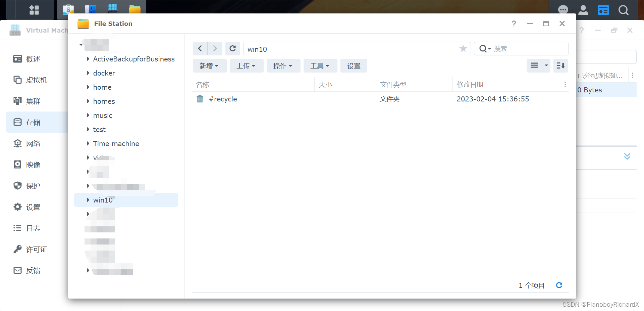Go forward in File Station navigation
The width and height of the screenshot is (644, 311).
(x=215, y=49)
